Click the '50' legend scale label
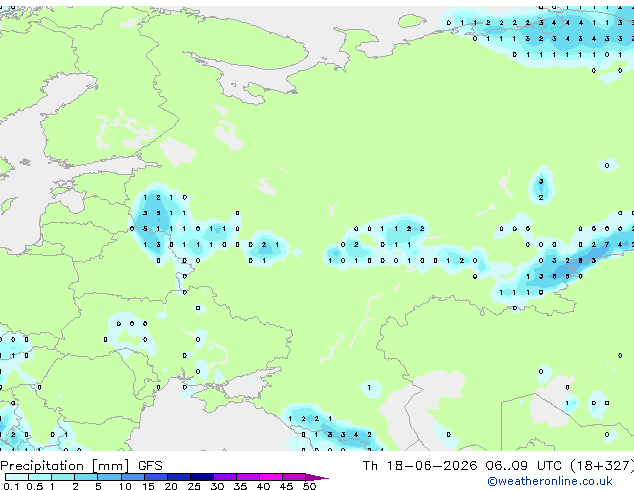Image resolution: width=634 pixels, height=490 pixels. click(x=309, y=486)
